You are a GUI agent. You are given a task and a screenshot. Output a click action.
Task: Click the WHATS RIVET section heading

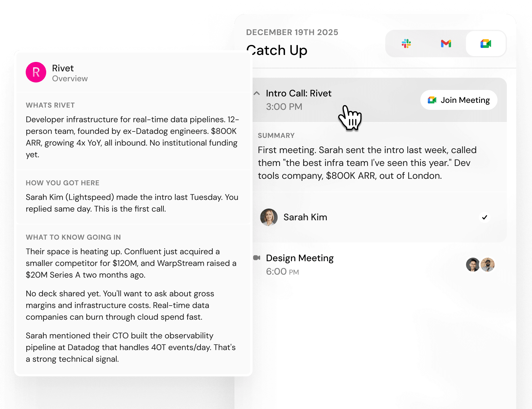[x=50, y=105]
